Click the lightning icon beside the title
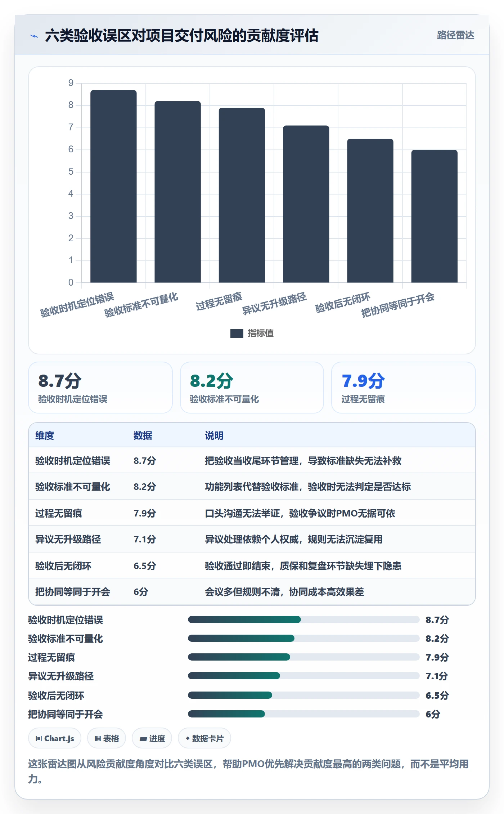 pos(34,36)
